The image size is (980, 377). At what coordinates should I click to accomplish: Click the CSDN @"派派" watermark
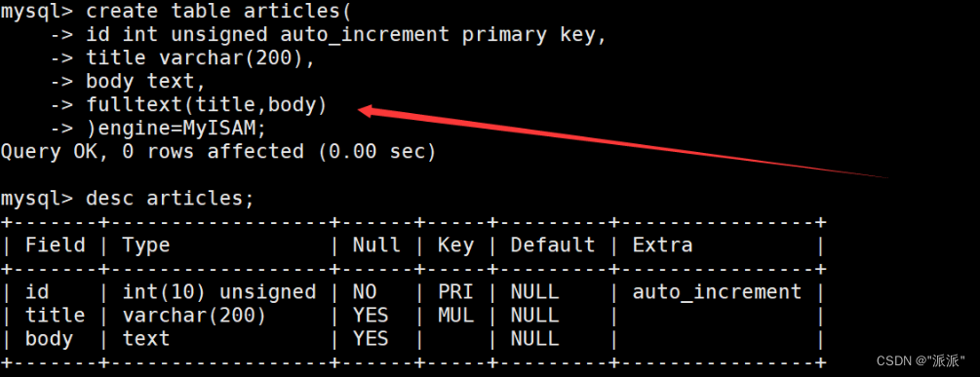click(x=921, y=361)
